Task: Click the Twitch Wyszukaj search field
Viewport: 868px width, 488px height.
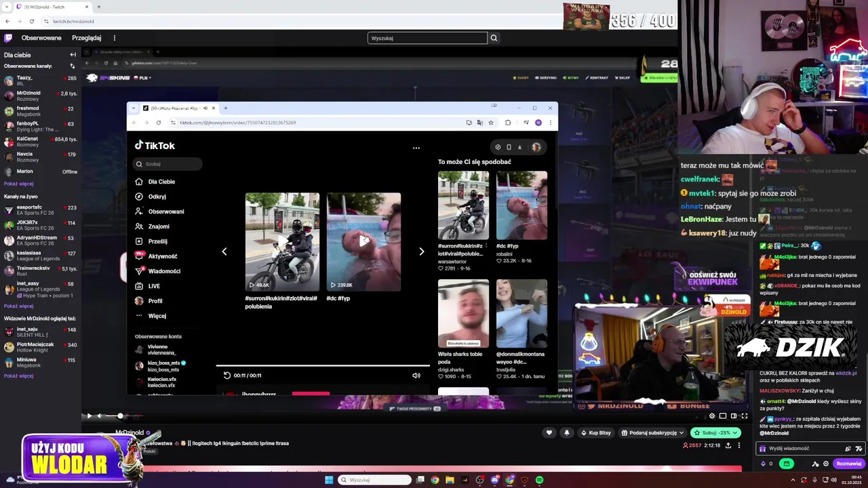Action: tap(427, 38)
